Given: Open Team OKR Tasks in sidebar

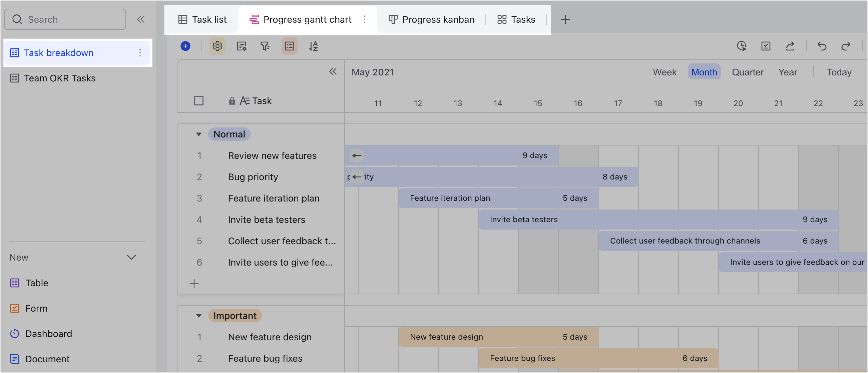Looking at the screenshot, I should [60, 78].
